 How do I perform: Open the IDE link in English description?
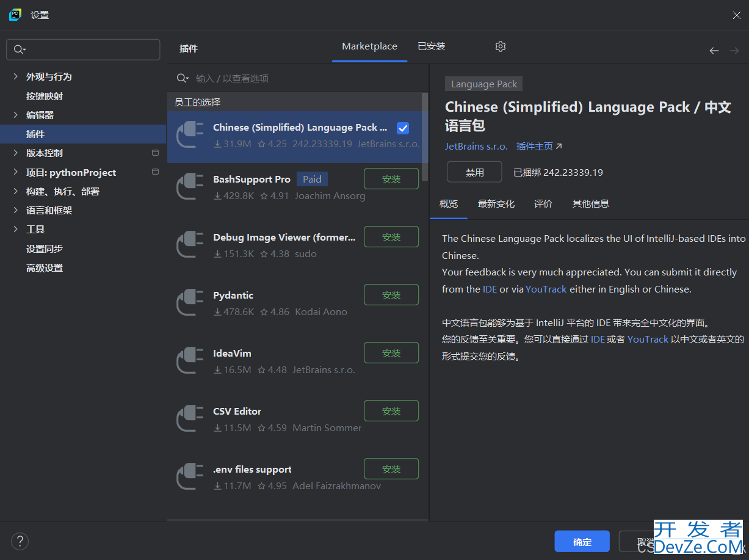[490, 289]
